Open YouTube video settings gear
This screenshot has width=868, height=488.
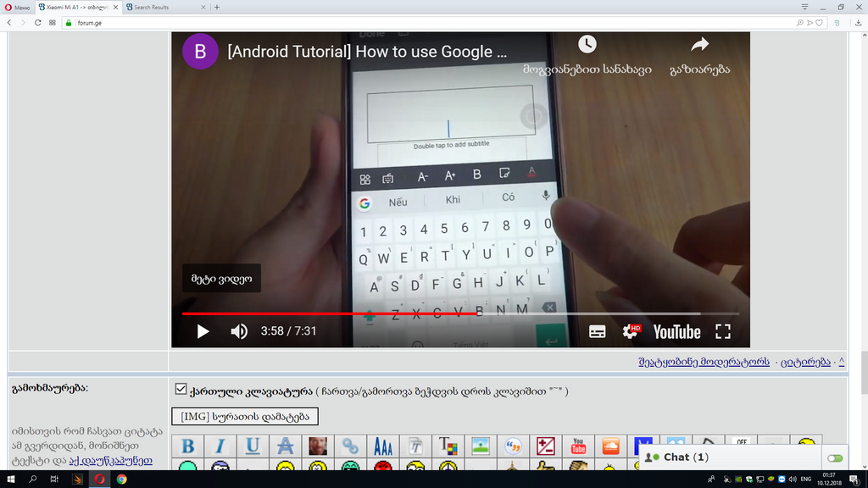[631, 331]
